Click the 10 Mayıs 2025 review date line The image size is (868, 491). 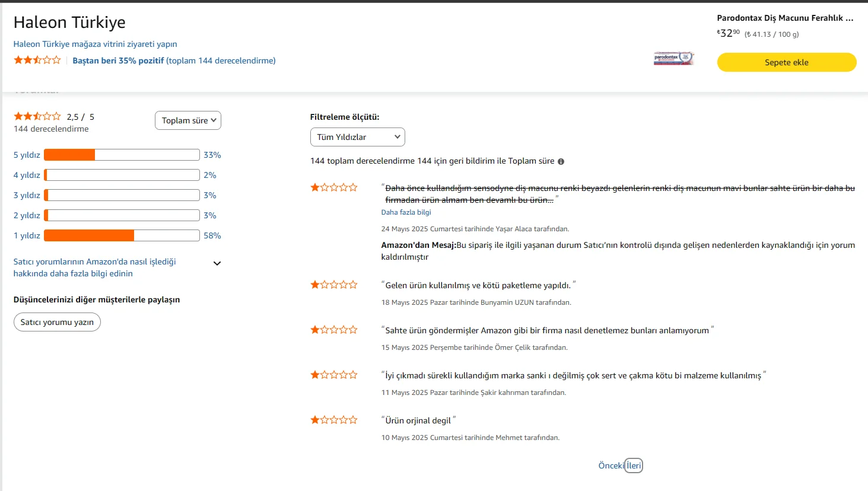pos(470,438)
